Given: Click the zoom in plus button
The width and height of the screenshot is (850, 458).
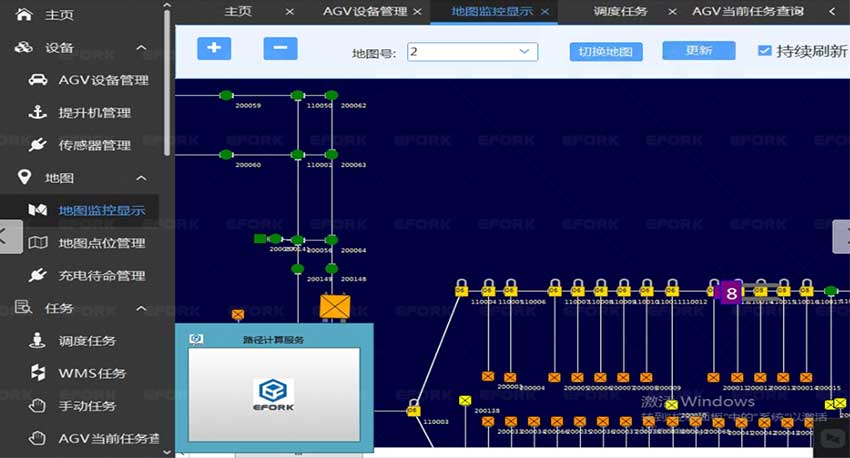Looking at the screenshot, I should pyautogui.click(x=214, y=48).
